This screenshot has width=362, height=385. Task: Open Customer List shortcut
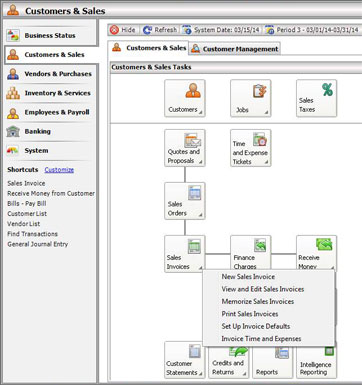pos(27,214)
